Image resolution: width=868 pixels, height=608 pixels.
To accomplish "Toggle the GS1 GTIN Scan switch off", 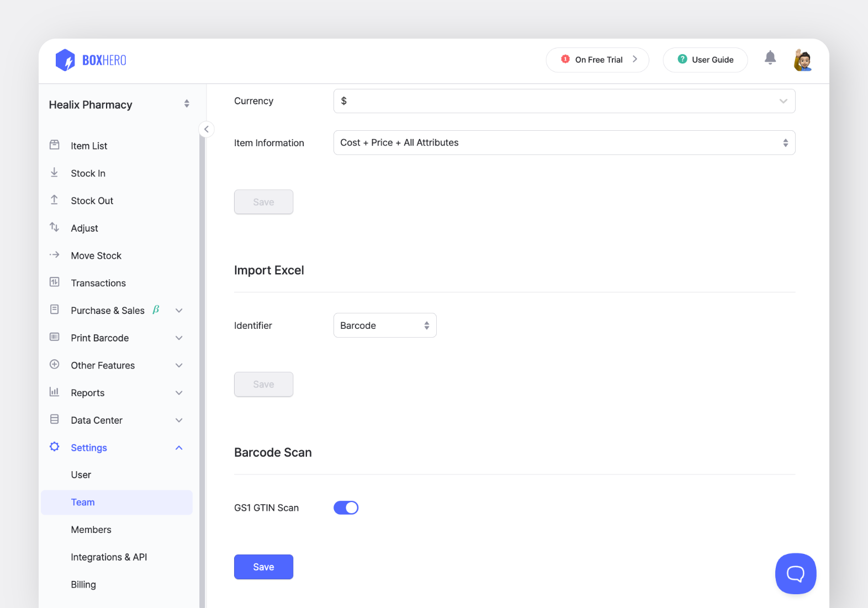I will pos(346,508).
